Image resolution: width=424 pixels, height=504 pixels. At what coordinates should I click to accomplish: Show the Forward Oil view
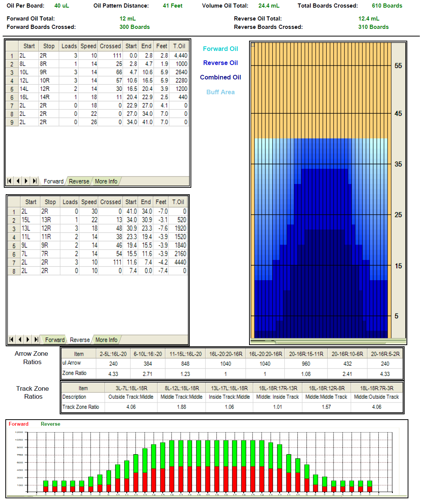pyautogui.click(x=220, y=49)
